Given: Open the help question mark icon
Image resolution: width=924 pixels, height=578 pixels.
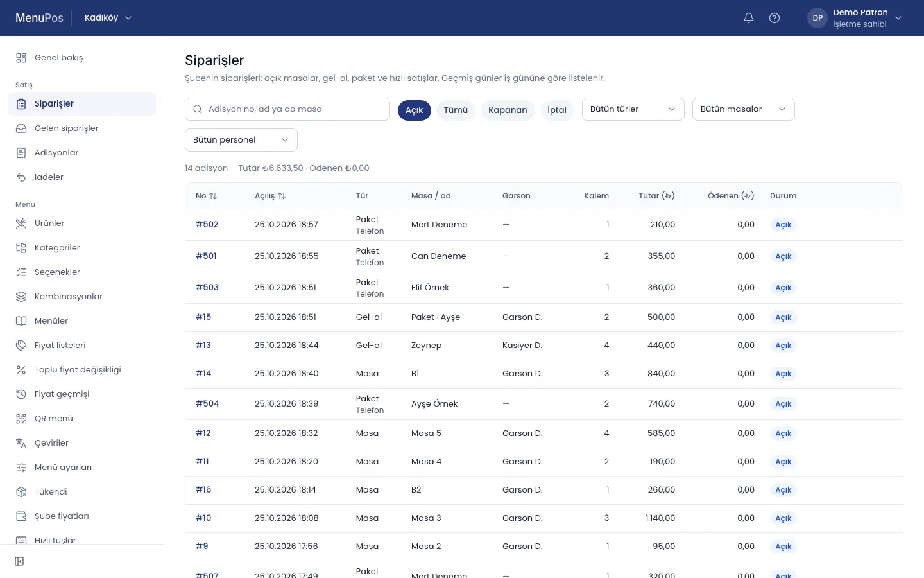Looking at the screenshot, I should (x=774, y=18).
